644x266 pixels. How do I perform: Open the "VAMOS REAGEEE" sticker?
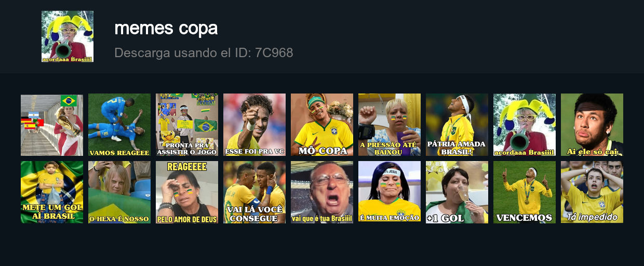pyautogui.click(x=119, y=125)
